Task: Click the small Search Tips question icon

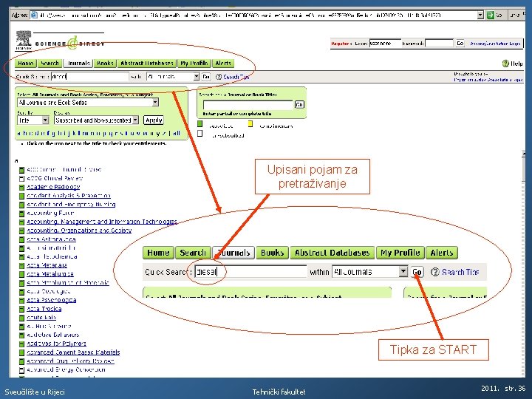Action: pos(219,77)
